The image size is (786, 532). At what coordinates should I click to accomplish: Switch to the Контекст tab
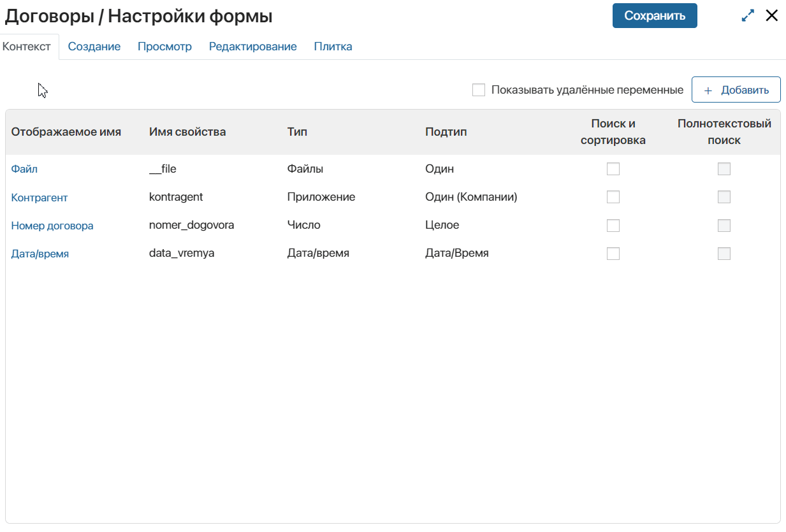click(27, 47)
